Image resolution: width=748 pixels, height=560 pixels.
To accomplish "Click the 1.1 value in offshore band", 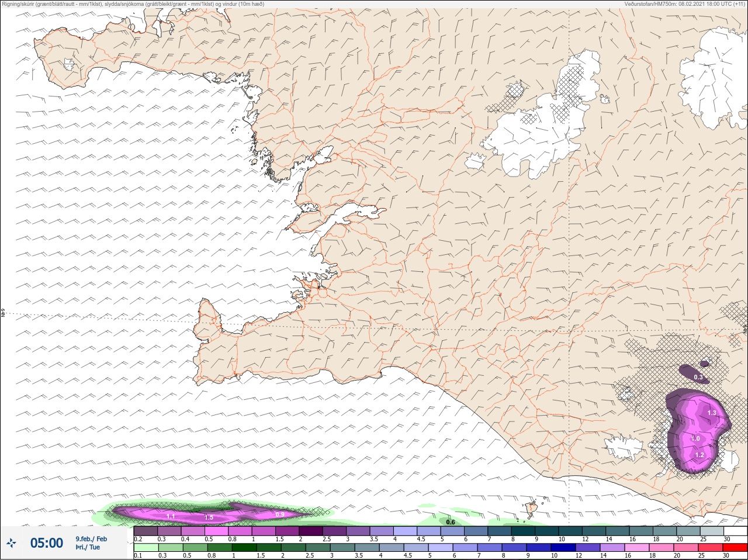I will (x=171, y=517).
